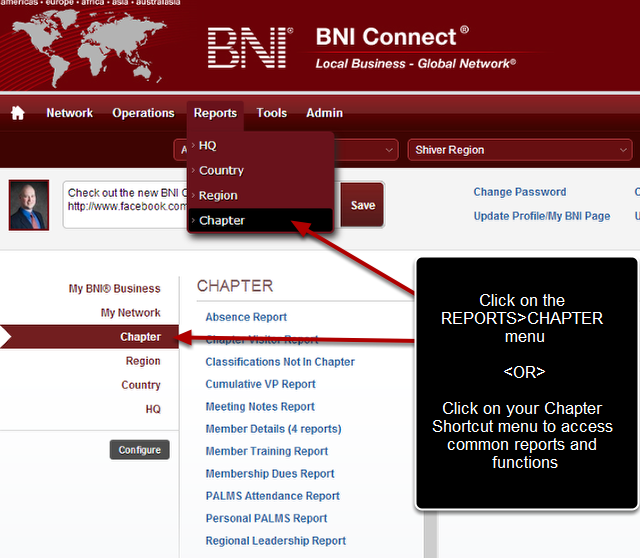Image resolution: width=640 pixels, height=558 pixels.
Task: Select My BNI® Business in left sidebar
Action: [x=114, y=289]
